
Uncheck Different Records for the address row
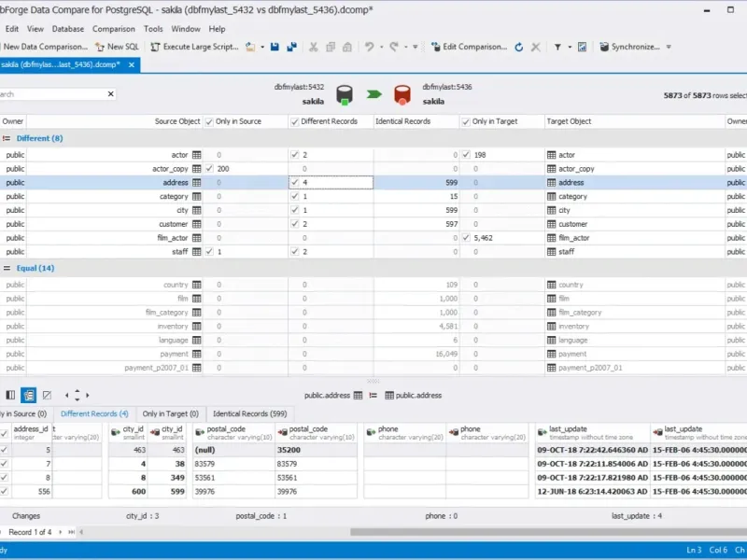(x=295, y=183)
